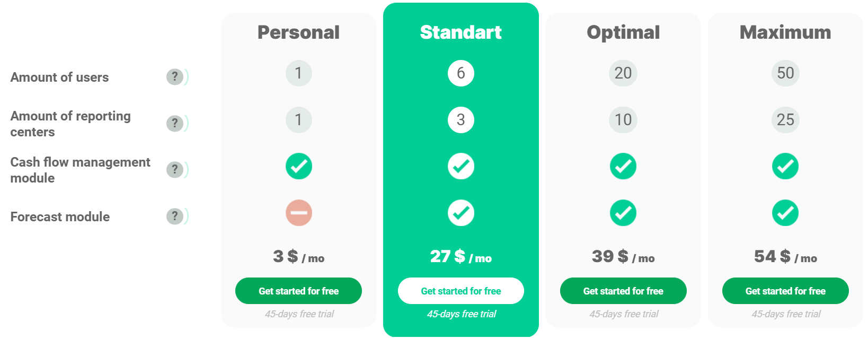Select the Standart plan heading
868x338 pixels.
(461, 32)
